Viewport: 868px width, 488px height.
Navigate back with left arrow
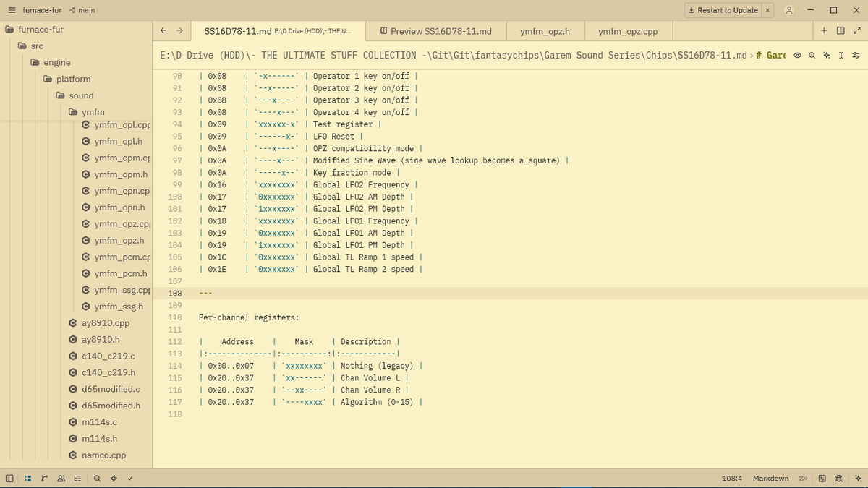coord(163,30)
